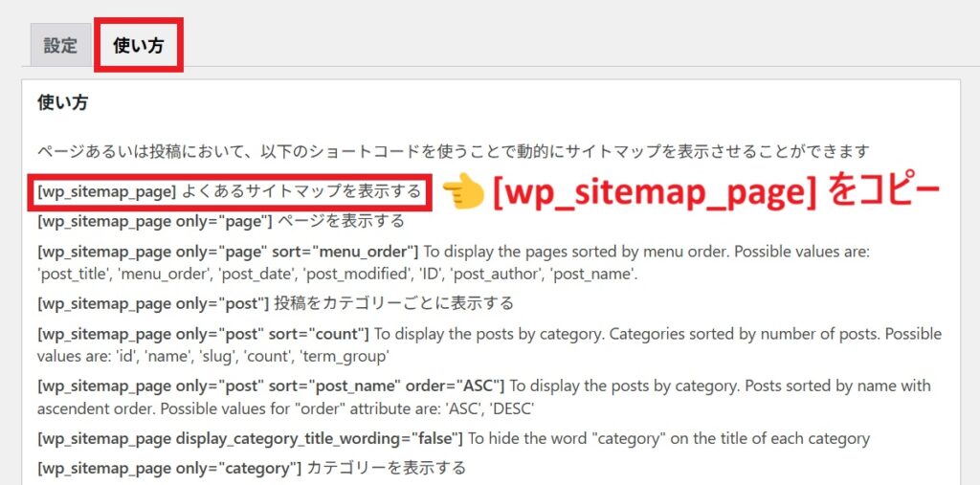Screen dimensions: 980x485
Task: Switch to the 設定 tab
Action: (60, 46)
